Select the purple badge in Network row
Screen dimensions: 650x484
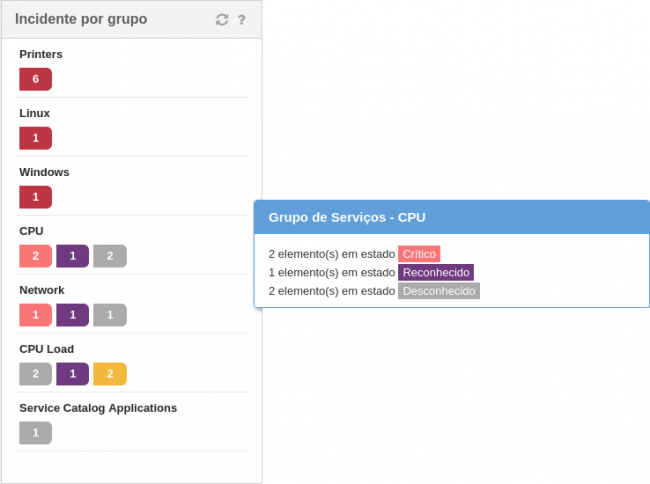pos(73,315)
